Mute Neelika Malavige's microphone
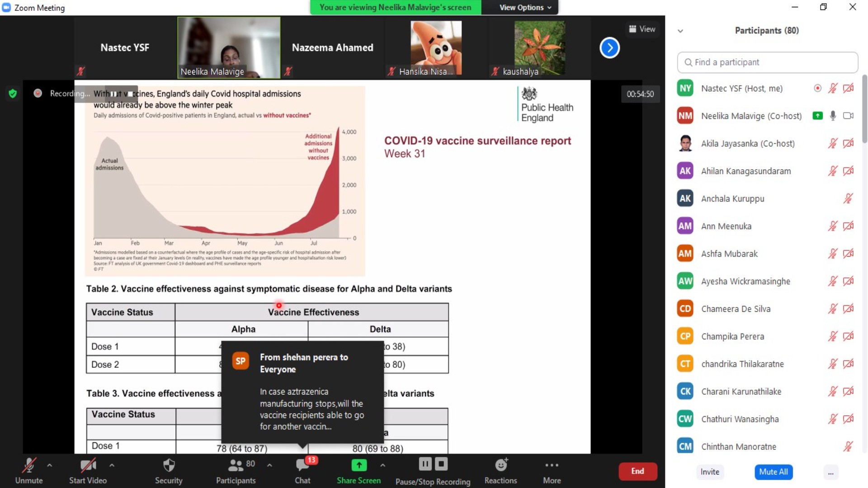Image resolution: width=868 pixels, height=488 pixels. click(833, 116)
